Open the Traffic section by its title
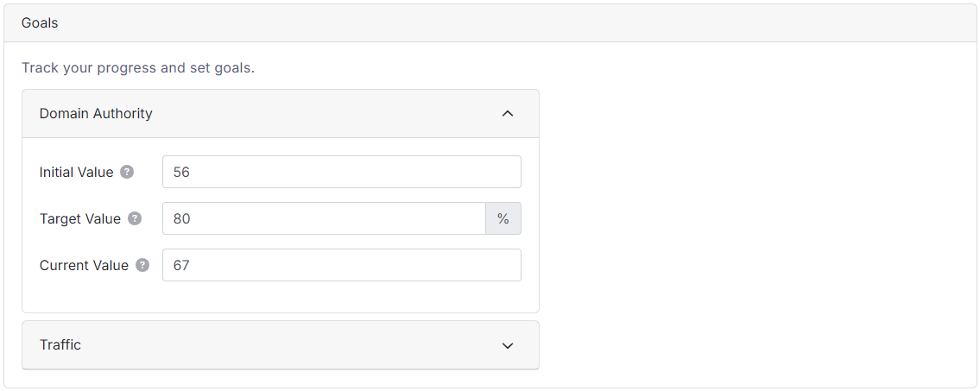 (60, 344)
